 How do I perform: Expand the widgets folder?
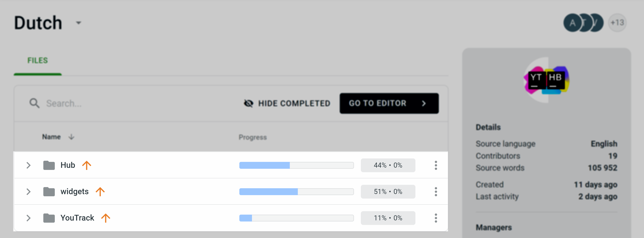pyautogui.click(x=28, y=191)
